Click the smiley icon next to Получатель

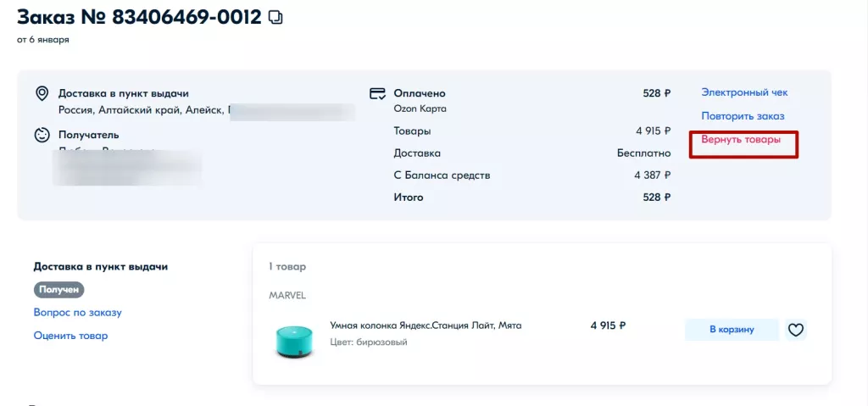42,135
